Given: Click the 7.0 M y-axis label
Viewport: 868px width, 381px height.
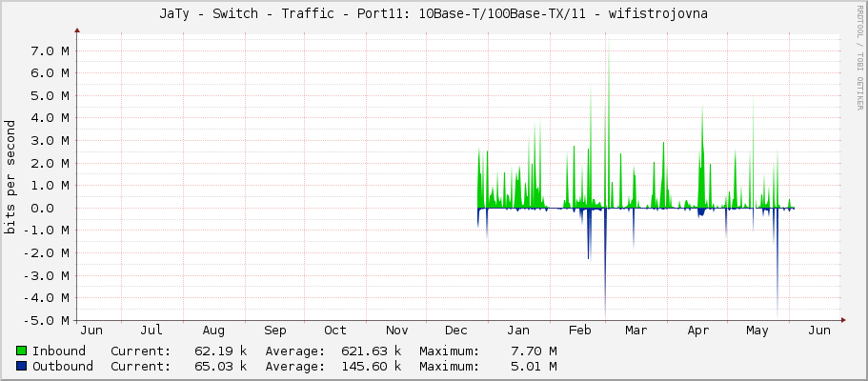Looking at the screenshot, I should [50, 50].
